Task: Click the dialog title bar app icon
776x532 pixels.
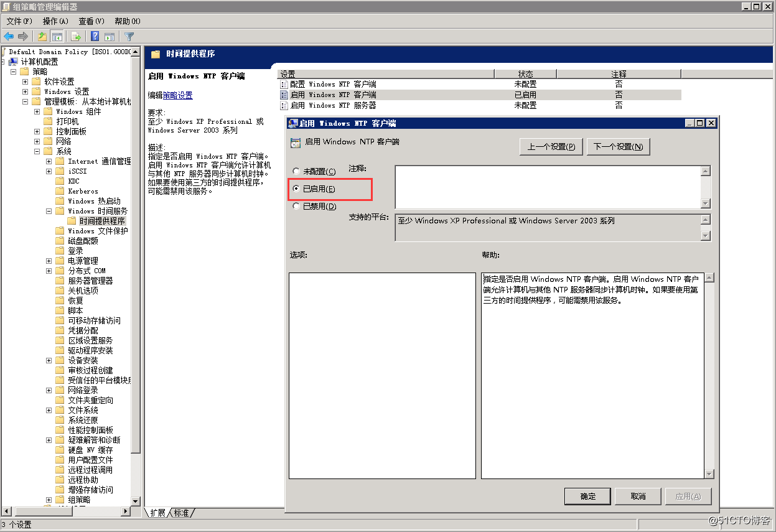Action: pyautogui.click(x=292, y=123)
